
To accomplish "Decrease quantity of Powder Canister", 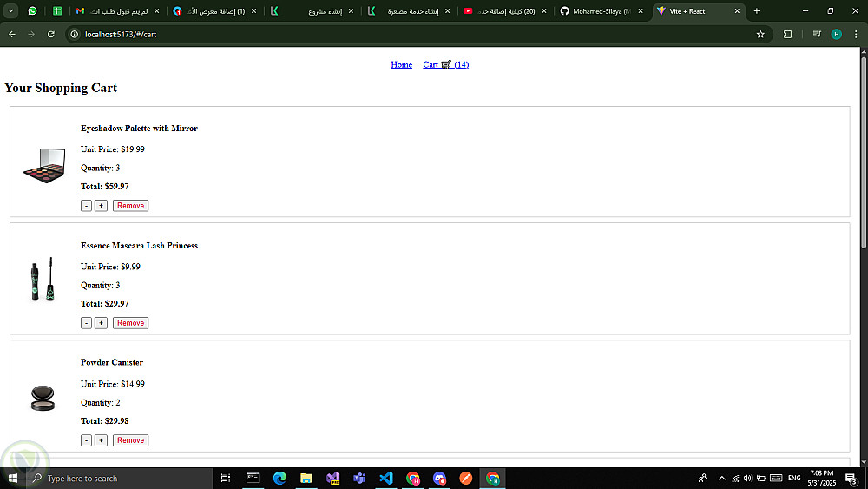I will pos(86,440).
